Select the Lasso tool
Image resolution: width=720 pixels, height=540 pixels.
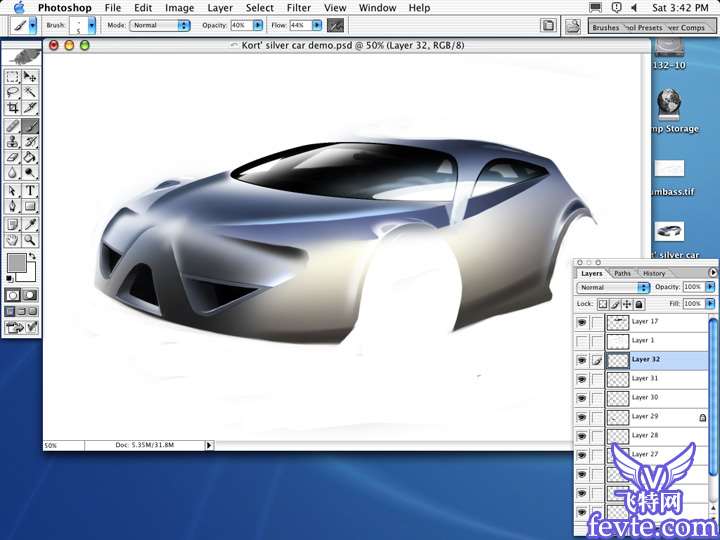click(x=12, y=92)
